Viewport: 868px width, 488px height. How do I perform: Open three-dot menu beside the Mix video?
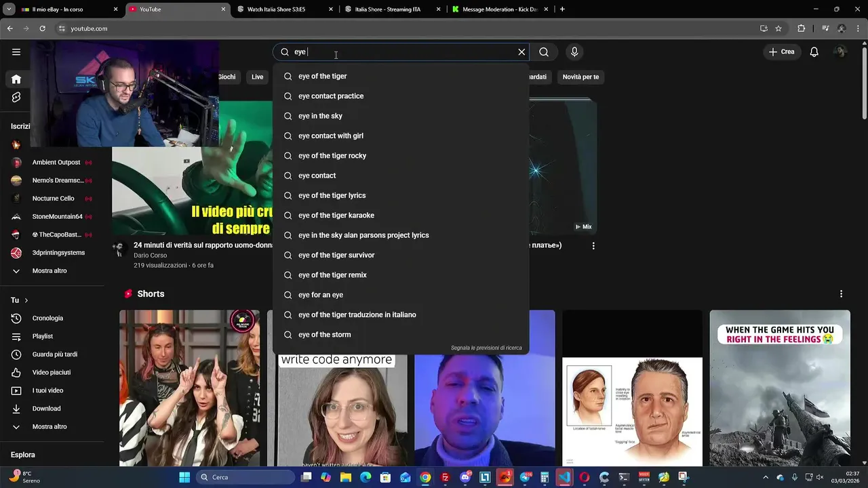pyautogui.click(x=593, y=246)
